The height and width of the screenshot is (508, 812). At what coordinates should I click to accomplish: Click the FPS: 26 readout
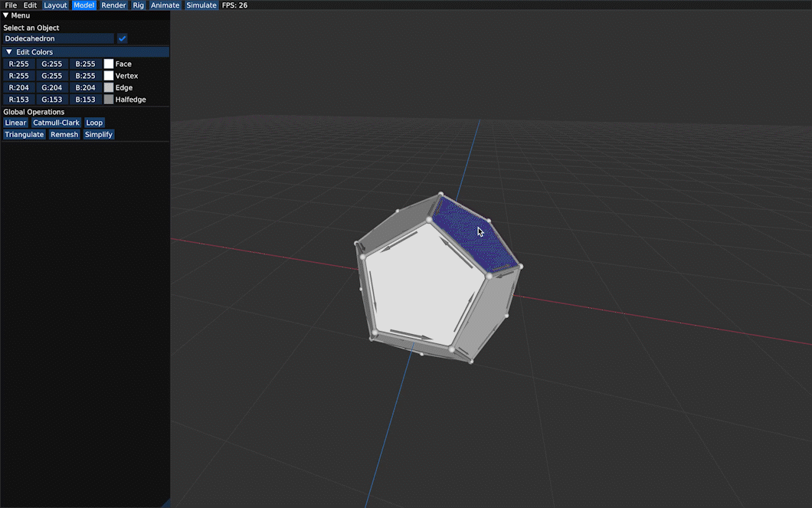point(234,5)
